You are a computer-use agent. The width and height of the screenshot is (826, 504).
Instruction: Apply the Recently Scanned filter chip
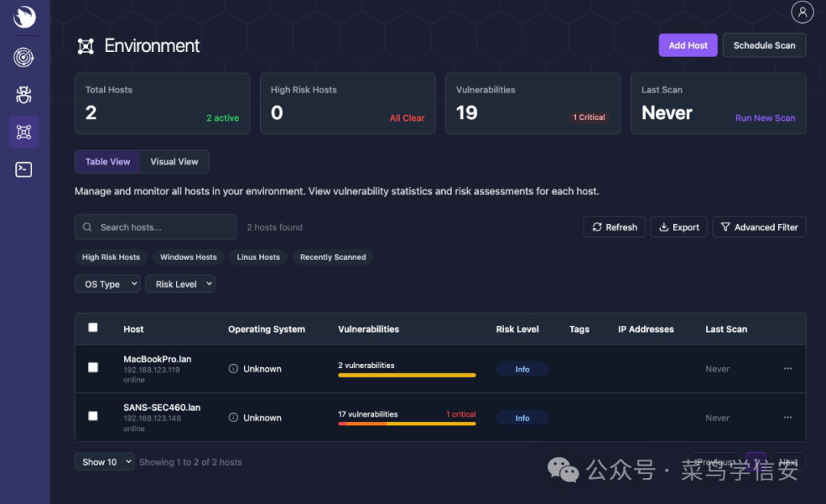coord(333,257)
